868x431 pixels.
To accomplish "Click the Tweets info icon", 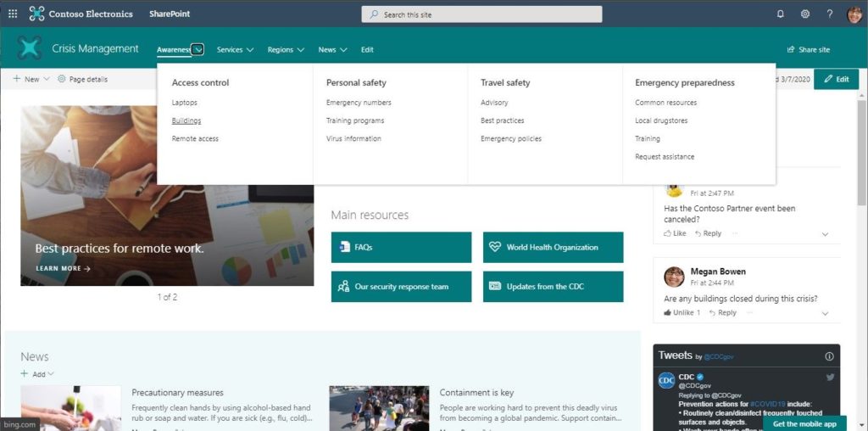I will click(x=829, y=356).
